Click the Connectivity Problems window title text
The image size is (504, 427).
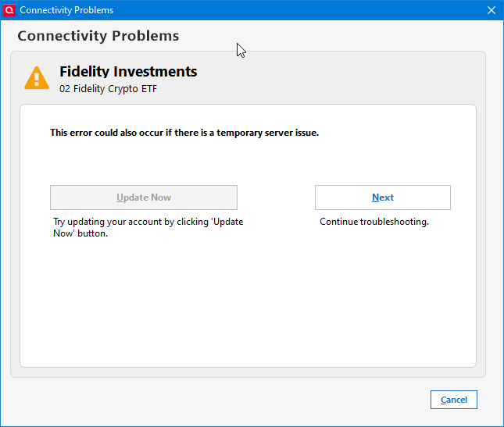[66, 10]
